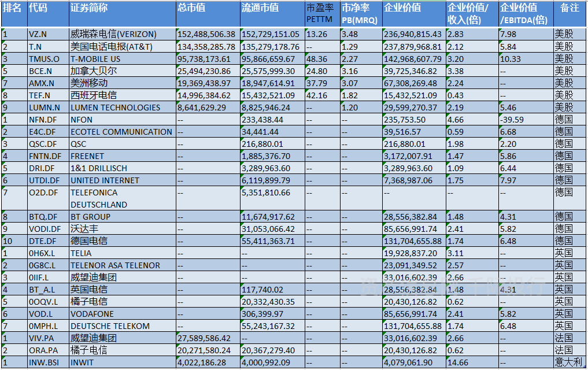Click the T.N code cell
Viewport: 588px width, 370px height.
[x=49, y=46]
